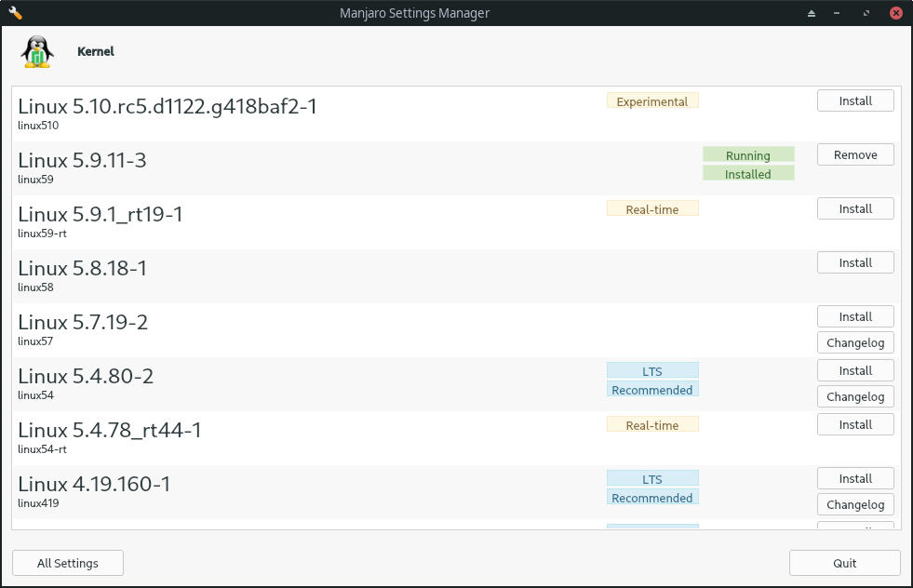Quit the settings manager

click(x=844, y=563)
